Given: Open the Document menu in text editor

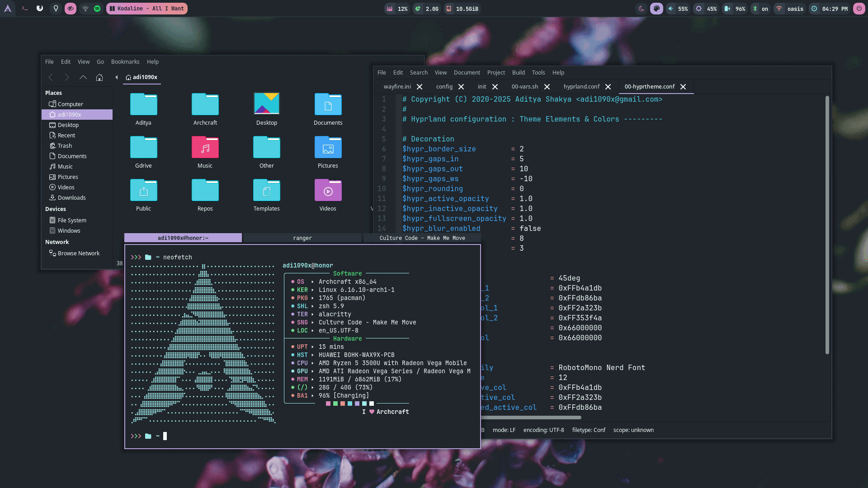Looking at the screenshot, I should point(467,73).
